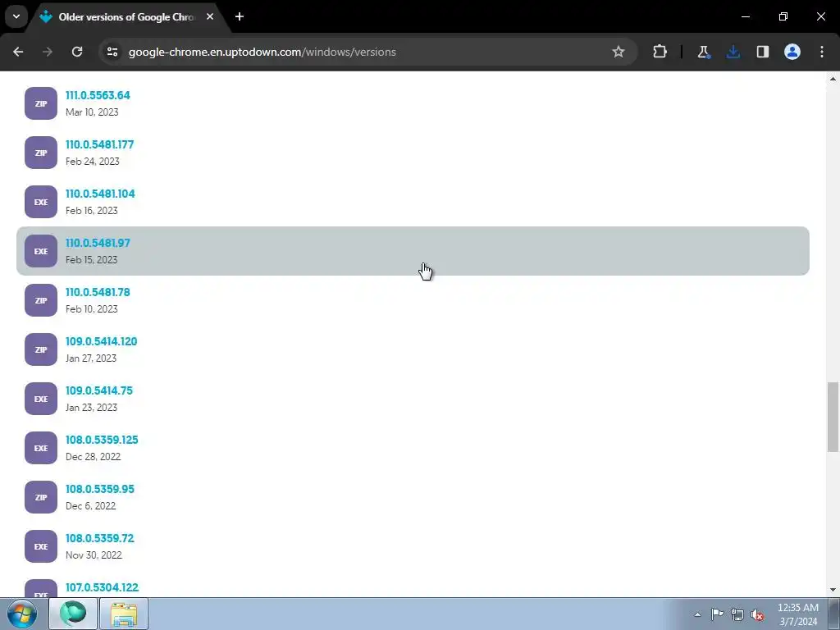The image size is (840, 630).
Task: Open the network tray icon
Action: point(737,614)
